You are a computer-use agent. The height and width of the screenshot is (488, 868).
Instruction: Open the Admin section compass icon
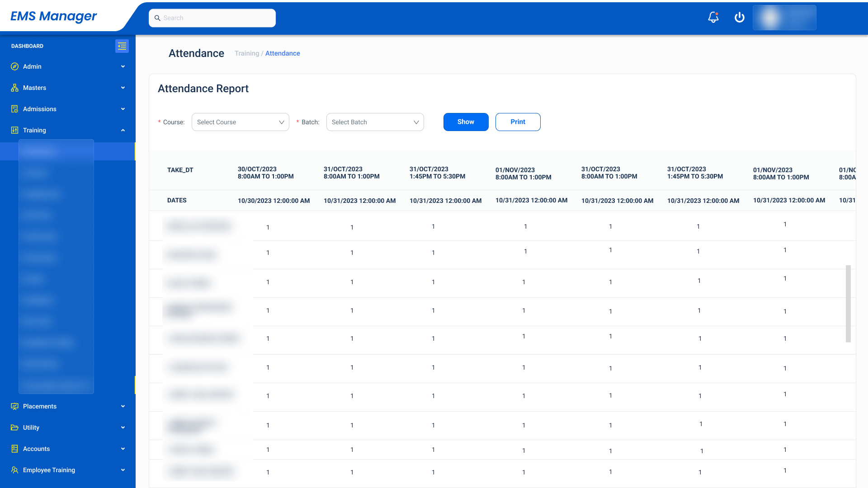[15, 66]
